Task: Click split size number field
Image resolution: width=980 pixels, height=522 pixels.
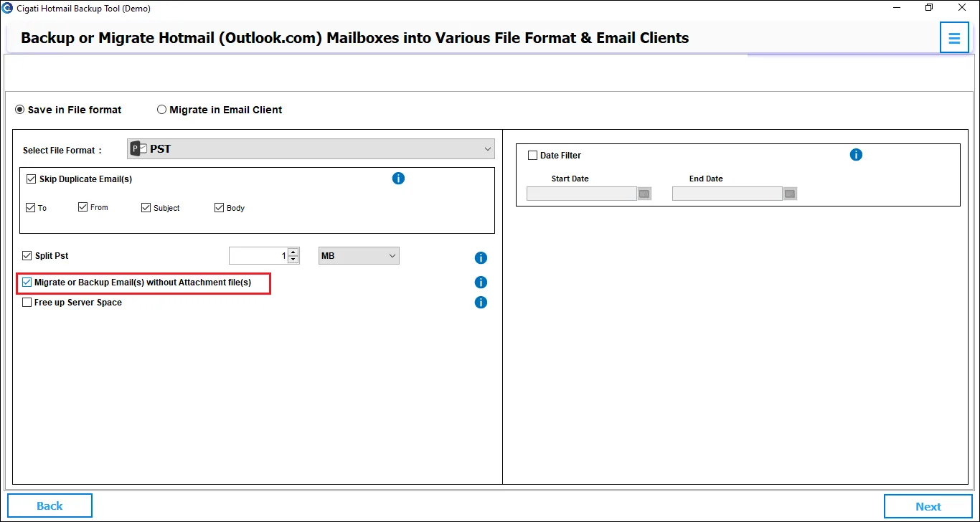Action: coord(258,255)
